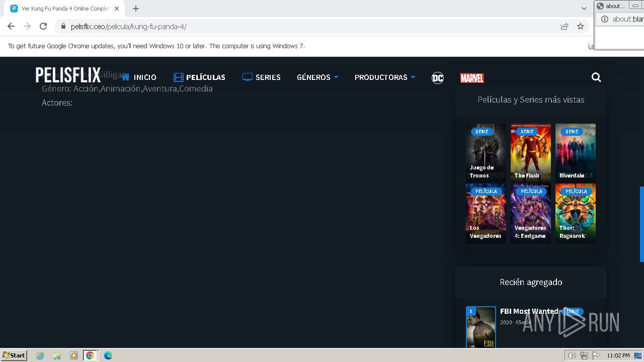This screenshot has height=362, width=644.
Task: Click the Chrome forward arrow
Action: click(27, 26)
